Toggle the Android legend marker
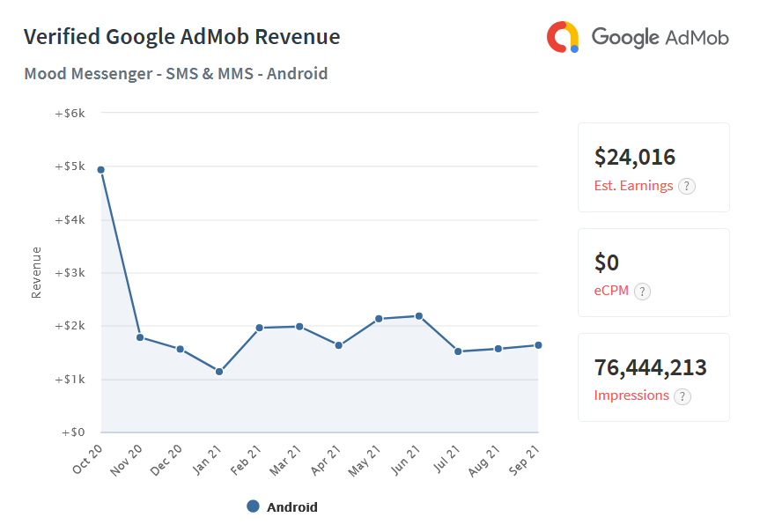Image resolution: width=760 pixels, height=532 pixels. [253, 506]
